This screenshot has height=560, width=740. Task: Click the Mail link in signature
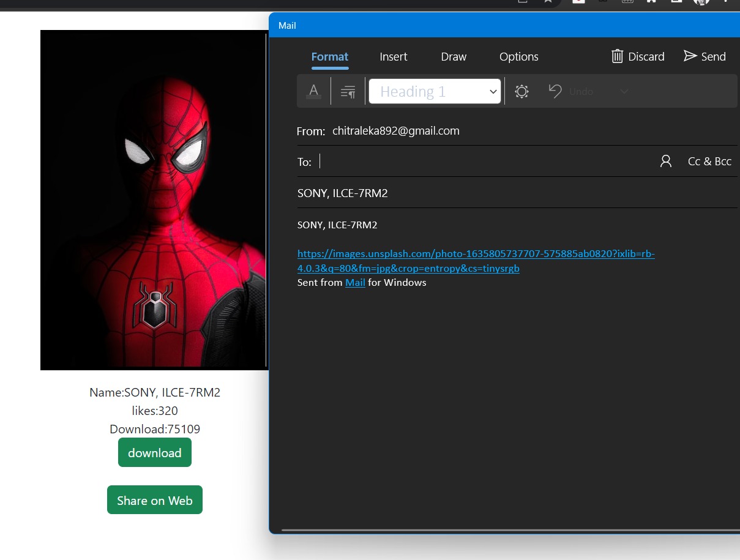[x=355, y=283]
